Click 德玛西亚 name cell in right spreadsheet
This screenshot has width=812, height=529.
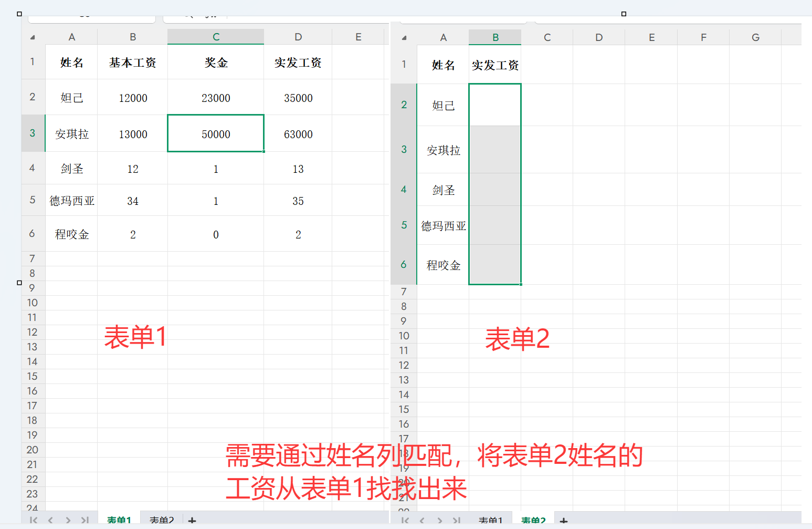coord(443,226)
